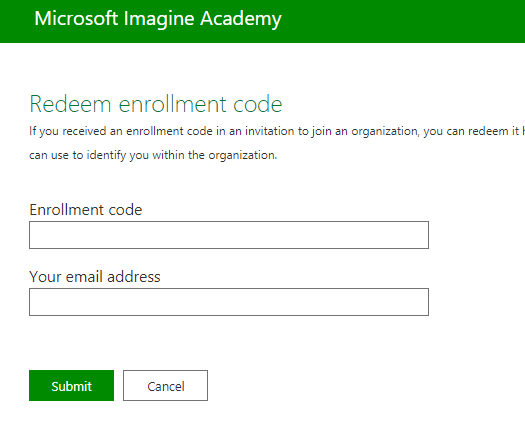Click the word 'Redeem' in the page heading
This screenshot has height=439, width=525.
[70, 104]
